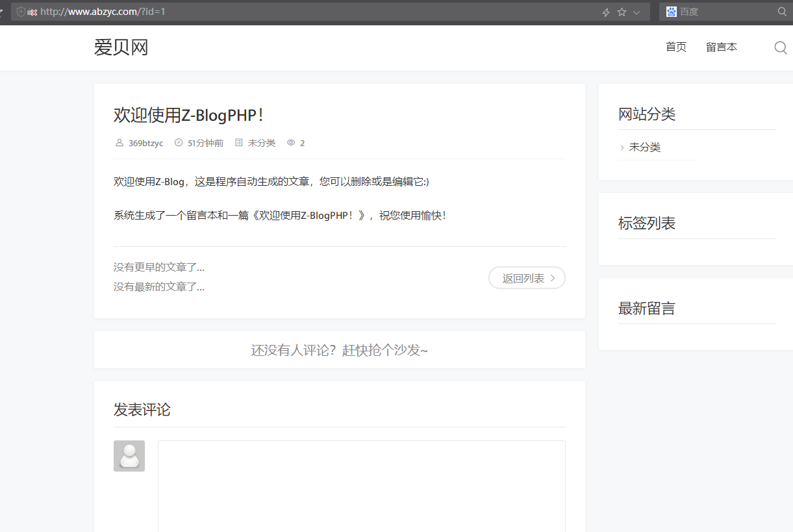793x532 pixels.
Task: Click the lightning bolt icon in address bar
Action: click(606, 12)
